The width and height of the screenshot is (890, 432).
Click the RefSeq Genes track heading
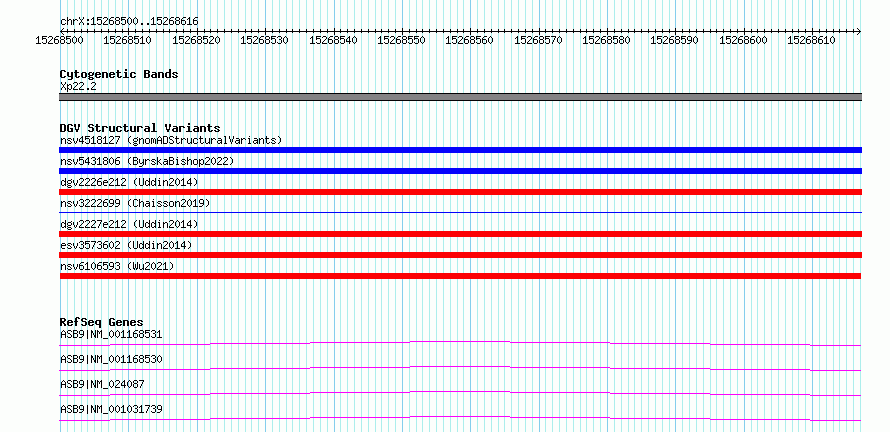coord(102,322)
